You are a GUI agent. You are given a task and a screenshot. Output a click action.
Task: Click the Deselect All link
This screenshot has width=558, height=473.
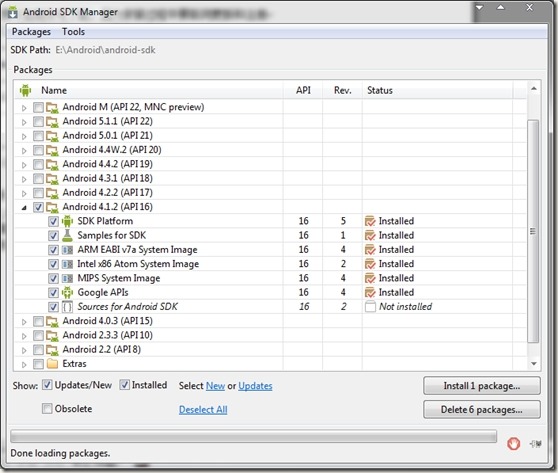tap(203, 410)
